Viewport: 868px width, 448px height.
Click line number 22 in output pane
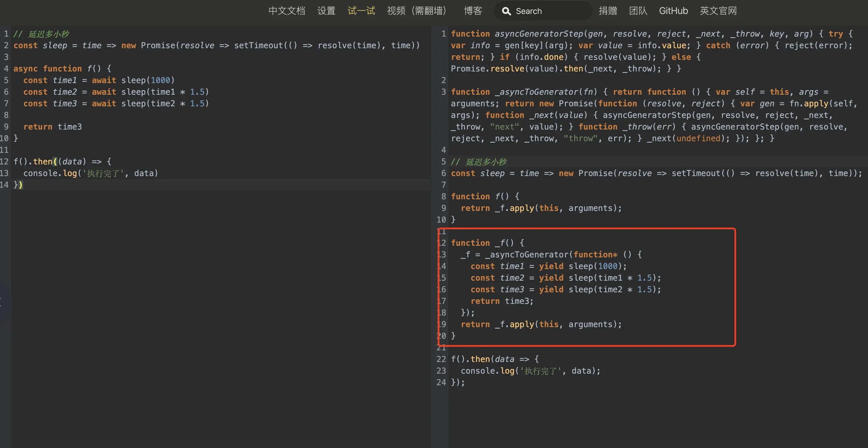pos(441,359)
